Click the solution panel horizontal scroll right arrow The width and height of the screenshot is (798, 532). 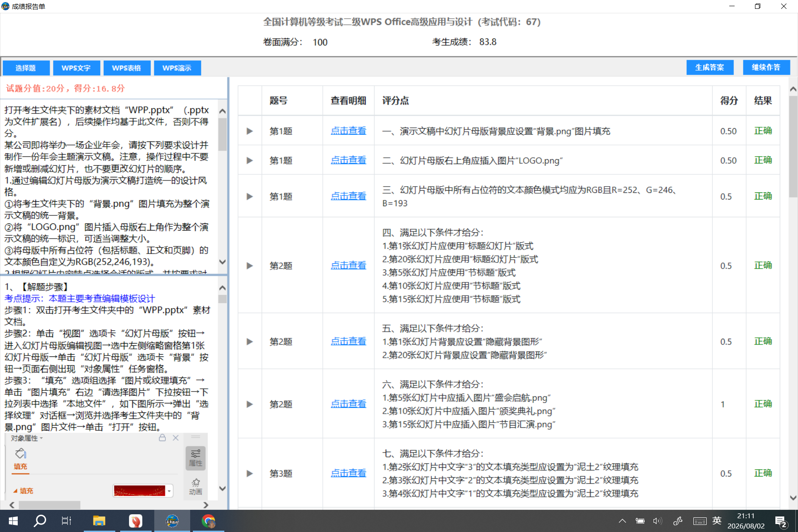(205, 505)
